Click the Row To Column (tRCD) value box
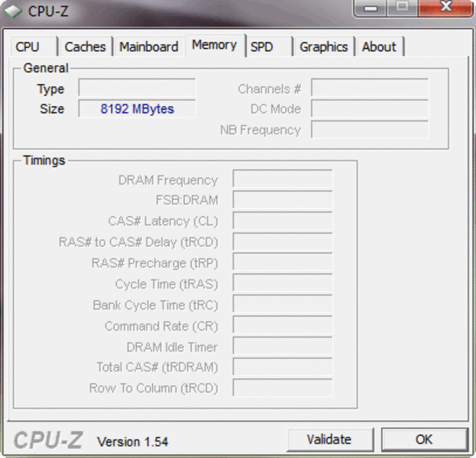Image resolution: width=476 pixels, height=458 pixels. click(283, 387)
